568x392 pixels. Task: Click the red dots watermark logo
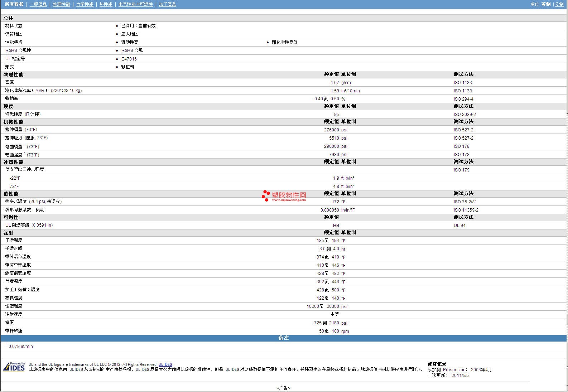(265, 195)
